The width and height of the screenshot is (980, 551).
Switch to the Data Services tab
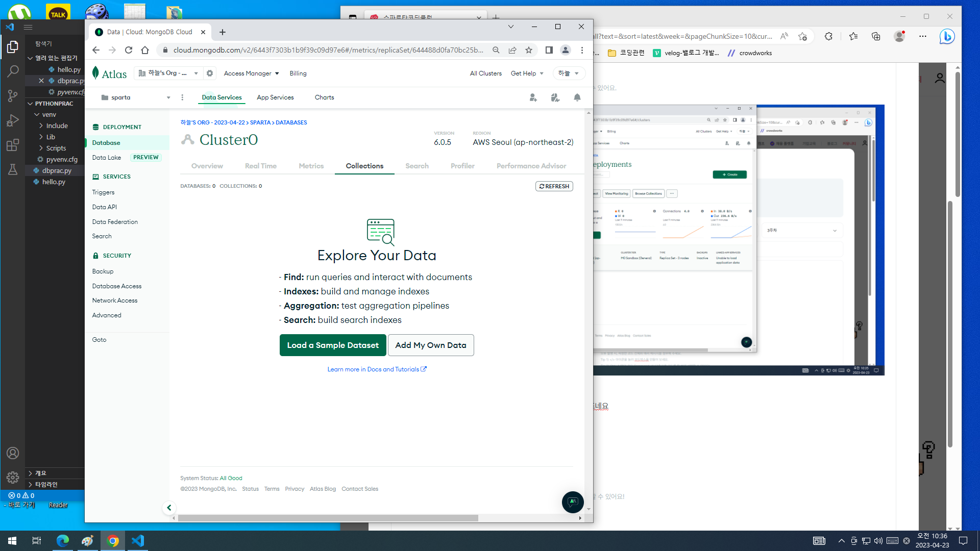pyautogui.click(x=222, y=97)
